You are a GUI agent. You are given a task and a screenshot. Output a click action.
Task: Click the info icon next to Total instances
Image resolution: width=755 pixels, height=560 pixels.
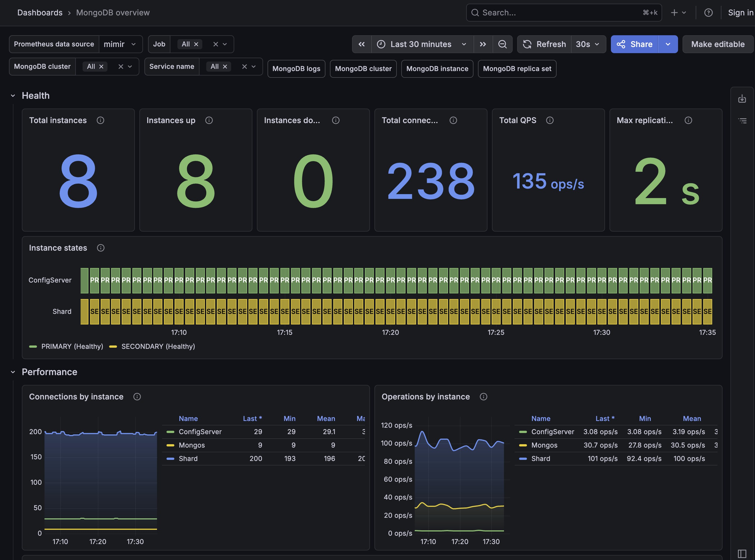click(100, 120)
